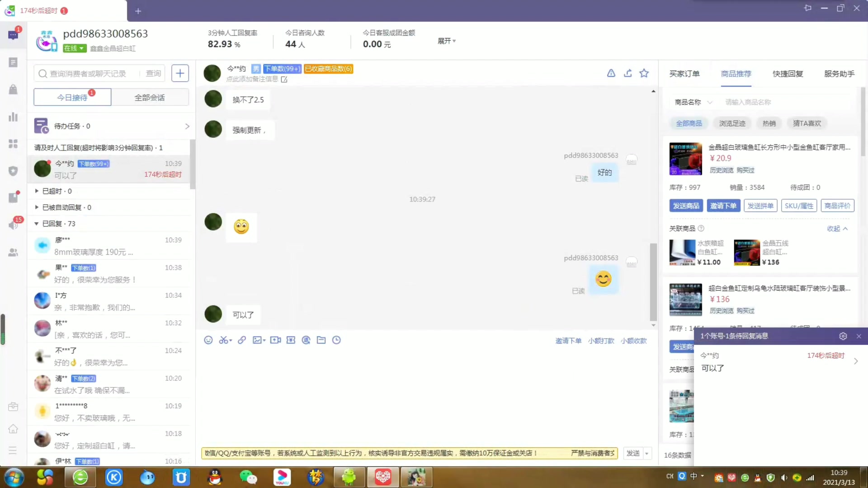868x488 pixels.
Task: Open the folder icon in chat toolbar
Action: [x=321, y=340]
